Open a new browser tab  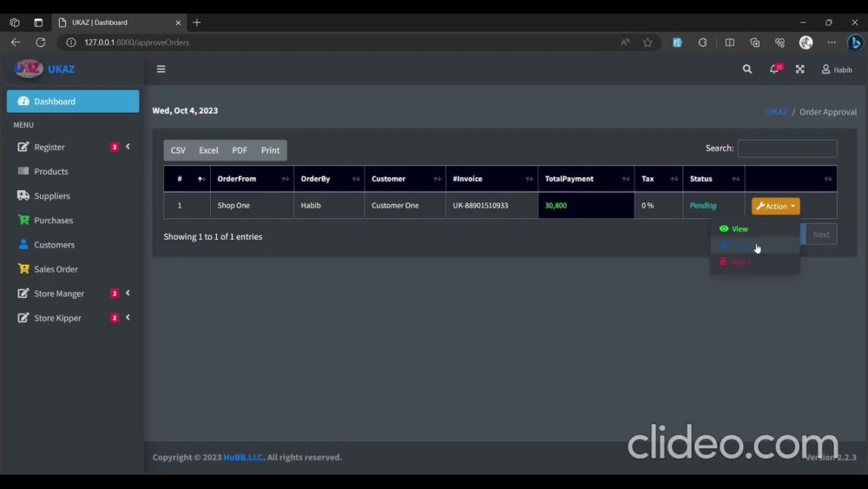coord(196,23)
